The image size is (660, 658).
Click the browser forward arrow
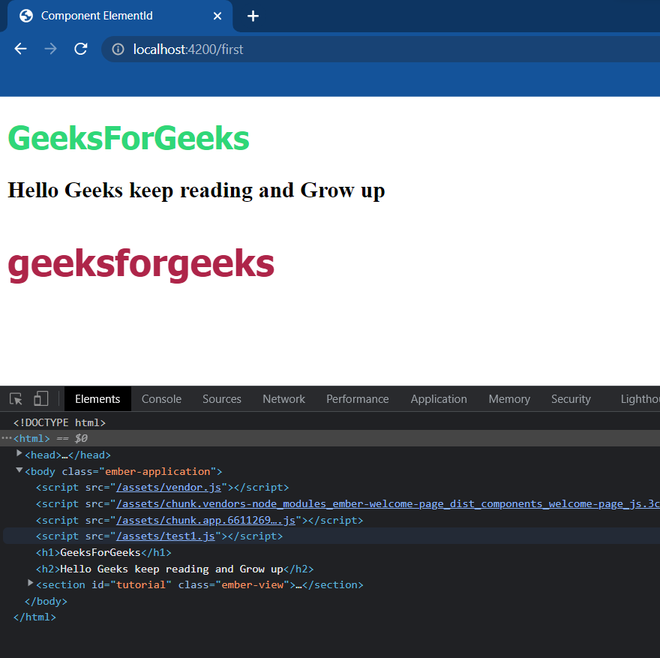[51, 49]
